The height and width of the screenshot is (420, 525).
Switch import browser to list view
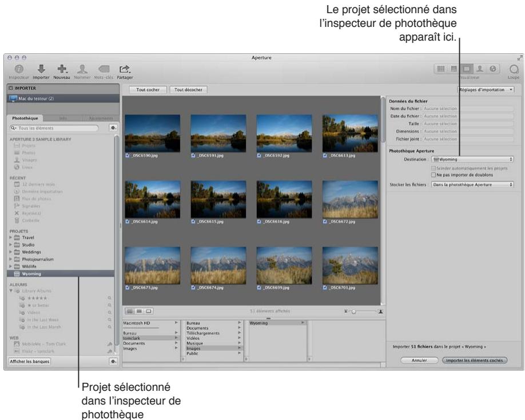[x=139, y=311]
